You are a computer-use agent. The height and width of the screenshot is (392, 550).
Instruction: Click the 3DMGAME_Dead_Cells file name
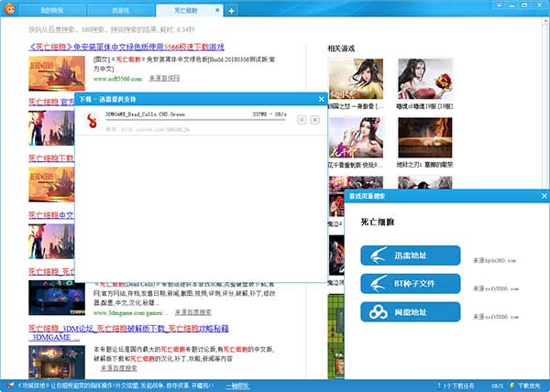(x=145, y=114)
